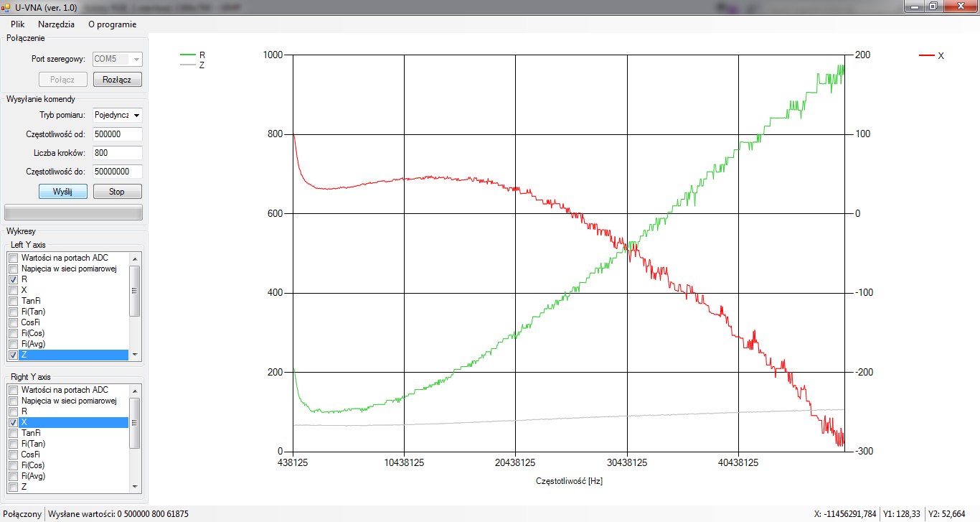Check CosFi in the Right Y axis list
The image size is (980, 522).
click(14, 455)
